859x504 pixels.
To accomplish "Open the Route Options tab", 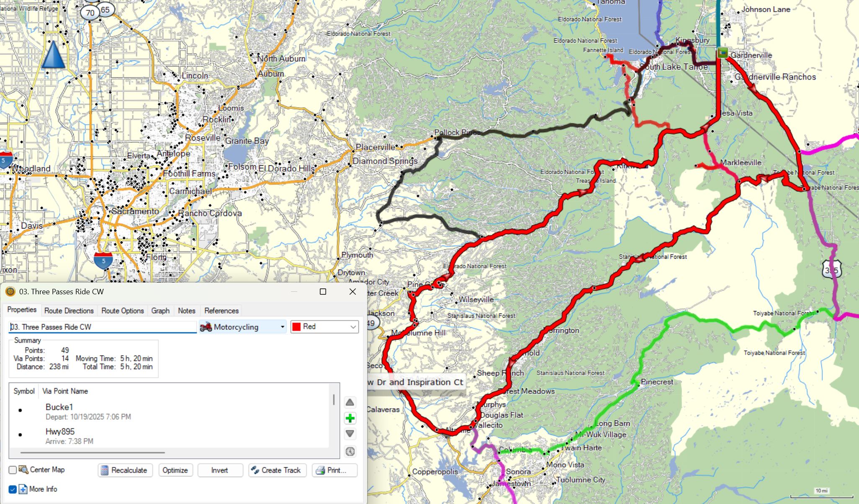I will (122, 311).
